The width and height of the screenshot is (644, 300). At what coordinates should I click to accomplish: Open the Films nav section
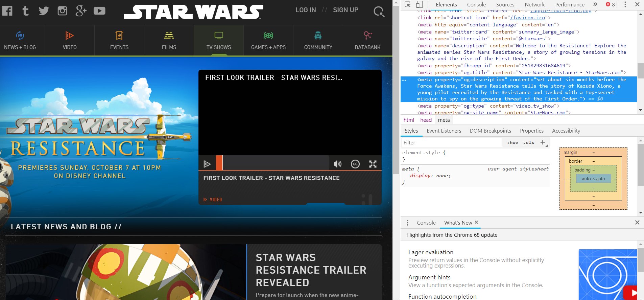169,41
